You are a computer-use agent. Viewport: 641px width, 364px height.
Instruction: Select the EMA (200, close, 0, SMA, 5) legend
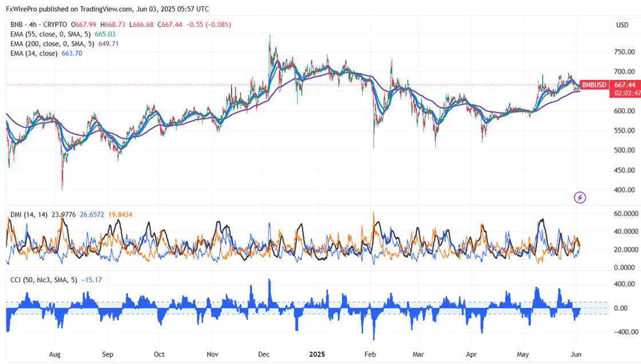tap(53, 43)
